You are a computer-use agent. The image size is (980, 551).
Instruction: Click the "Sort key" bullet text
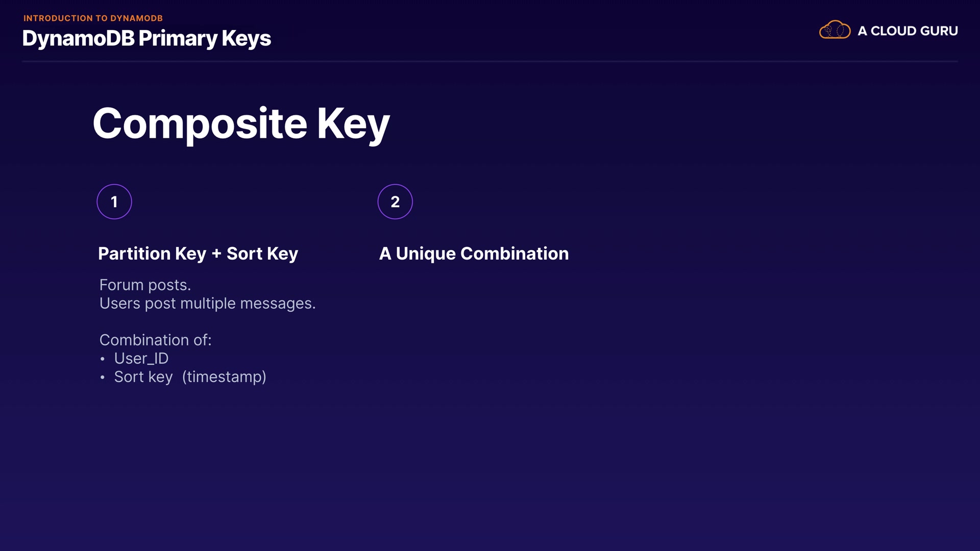click(143, 377)
